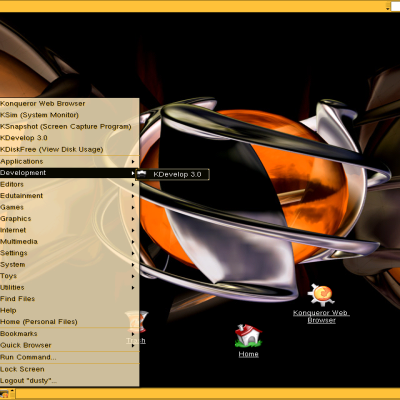
Task: Expand the Graphics submenu
Action: pyautogui.click(x=69, y=219)
